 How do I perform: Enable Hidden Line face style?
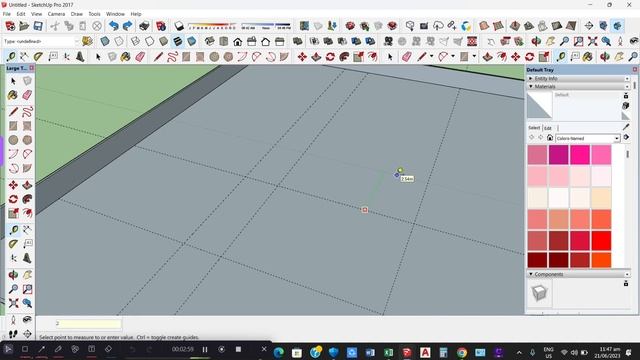pos(149,41)
